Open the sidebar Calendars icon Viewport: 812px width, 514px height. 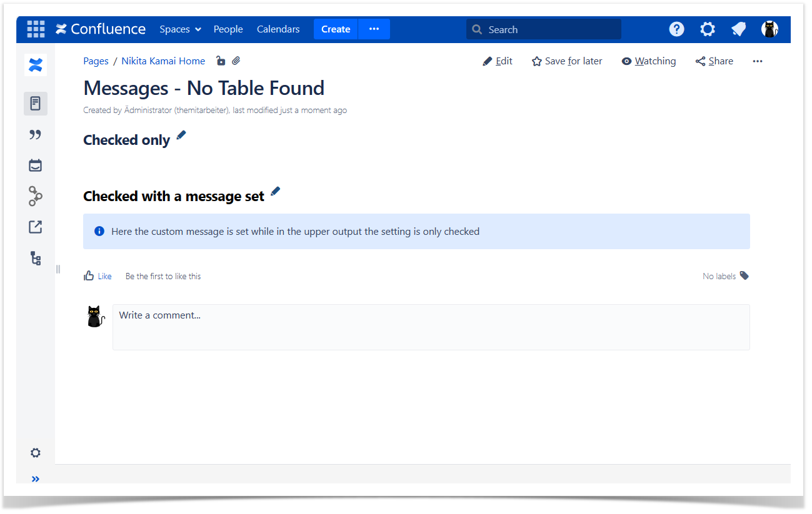36,166
